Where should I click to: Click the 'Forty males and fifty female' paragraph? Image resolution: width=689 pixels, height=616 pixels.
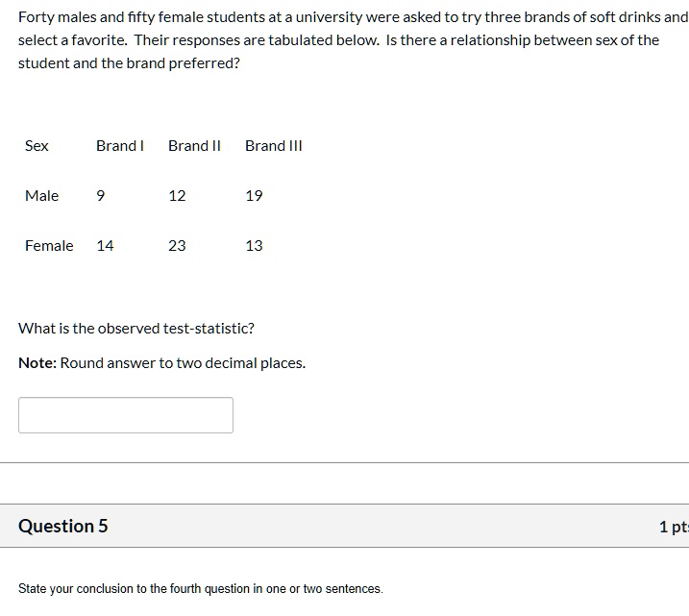click(x=354, y=40)
